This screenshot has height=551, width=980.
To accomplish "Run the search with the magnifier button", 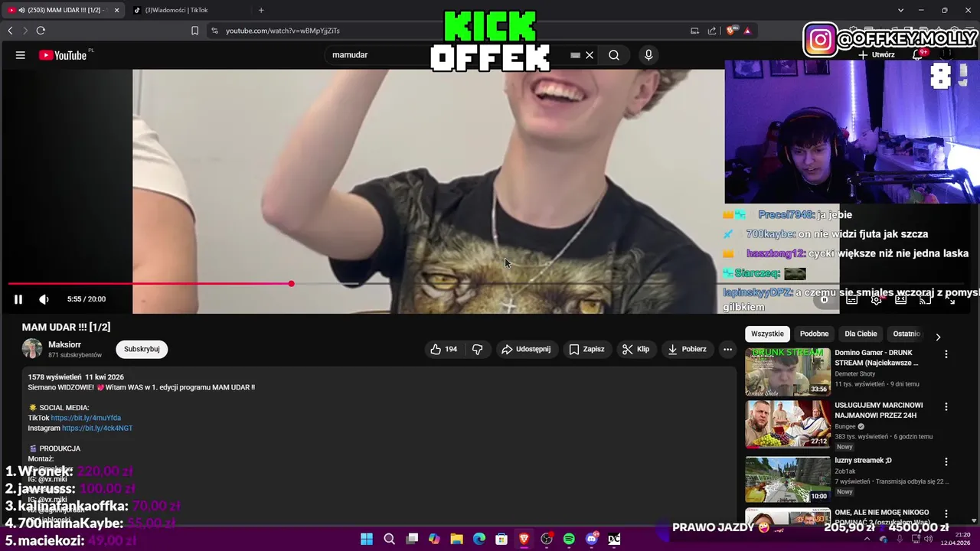I will point(614,55).
